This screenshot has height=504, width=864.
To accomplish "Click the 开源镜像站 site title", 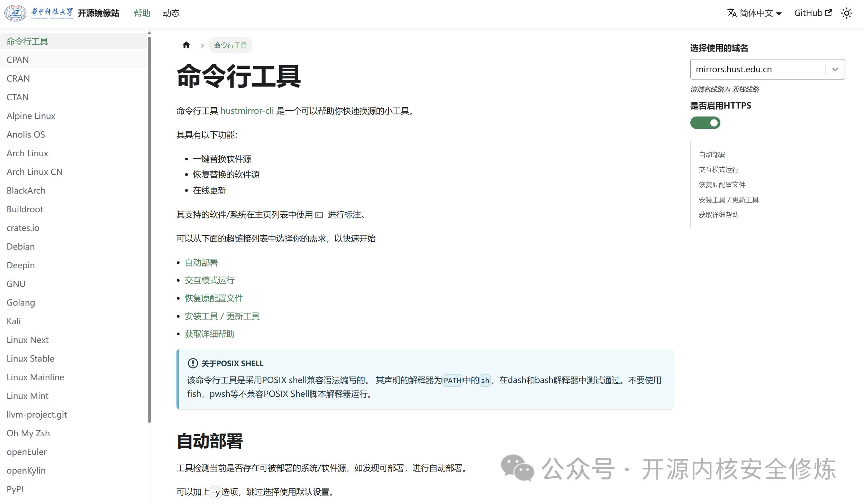I will point(98,13).
